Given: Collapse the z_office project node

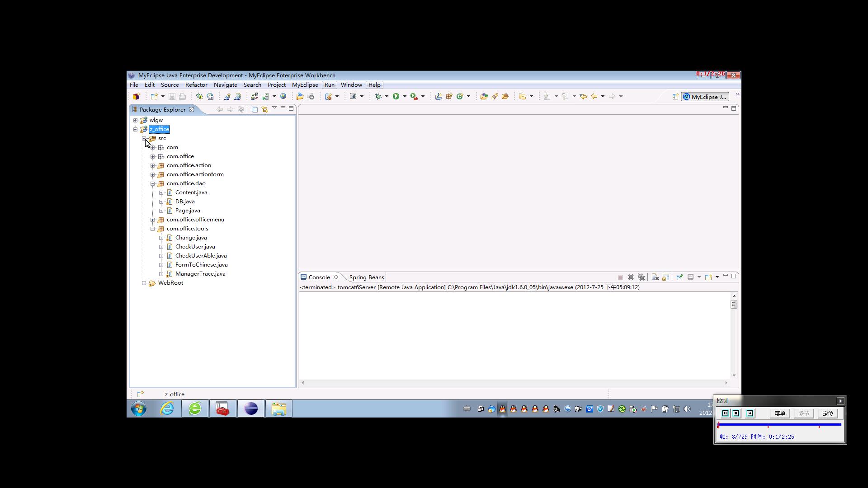Looking at the screenshot, I should (135, 129).
